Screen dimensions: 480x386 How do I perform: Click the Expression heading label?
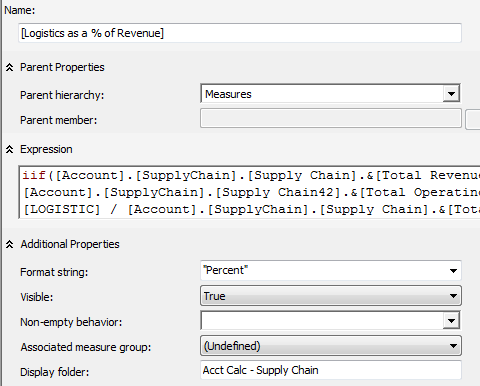tap(46, 149)
